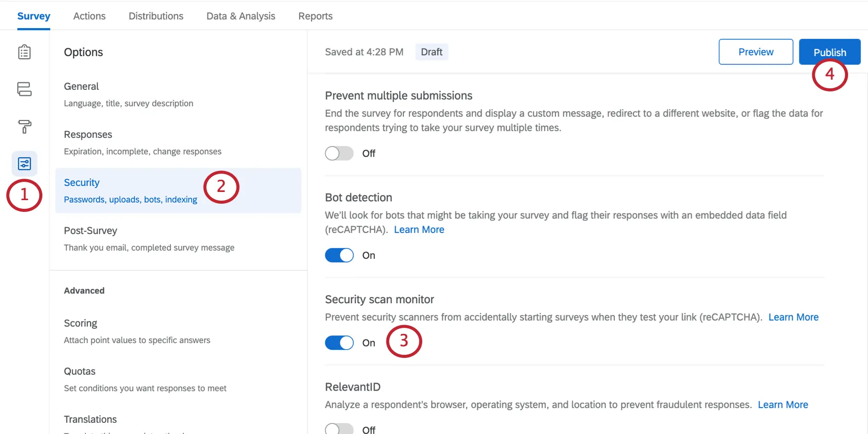Open the Scoring advanced option
Viewport: 868px width, 434px height.
coord(136,331)
